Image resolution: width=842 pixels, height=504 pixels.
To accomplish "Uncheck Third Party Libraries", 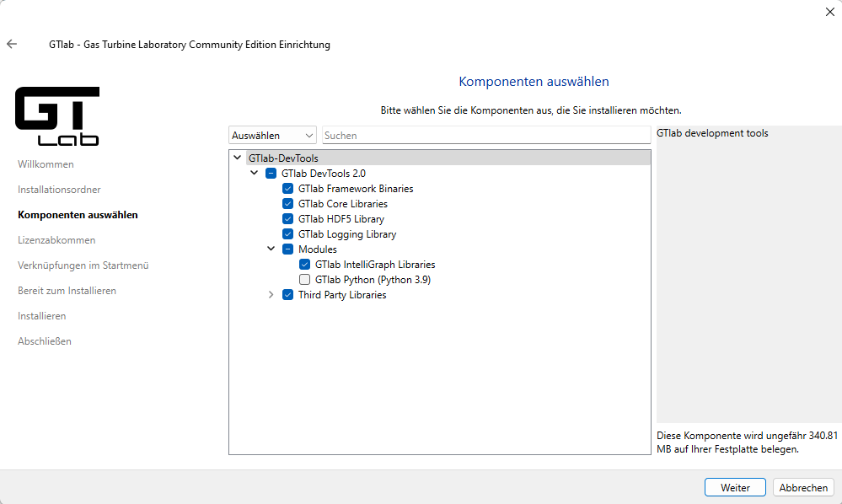I will click(287, 295).
